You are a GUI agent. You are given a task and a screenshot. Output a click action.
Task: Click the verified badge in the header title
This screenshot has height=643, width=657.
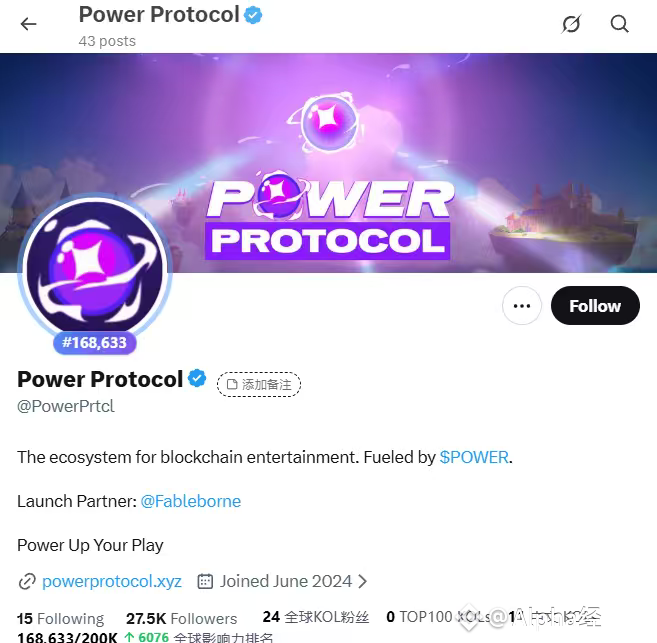tap(253, 15)
